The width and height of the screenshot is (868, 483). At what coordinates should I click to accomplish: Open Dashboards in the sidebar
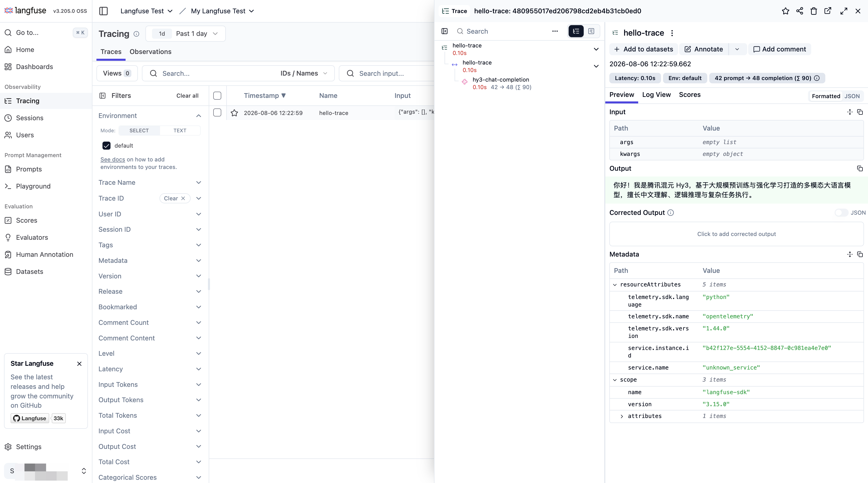click(x=34, y=67)
